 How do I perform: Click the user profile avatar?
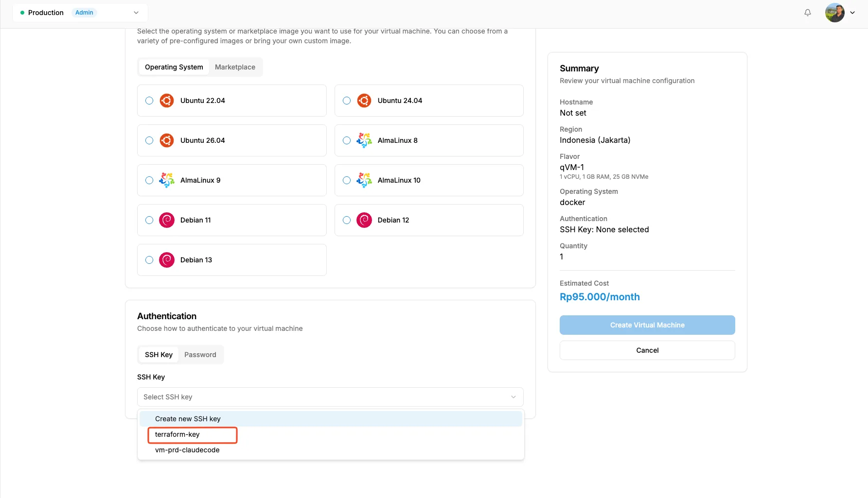[x=834, y=13]
